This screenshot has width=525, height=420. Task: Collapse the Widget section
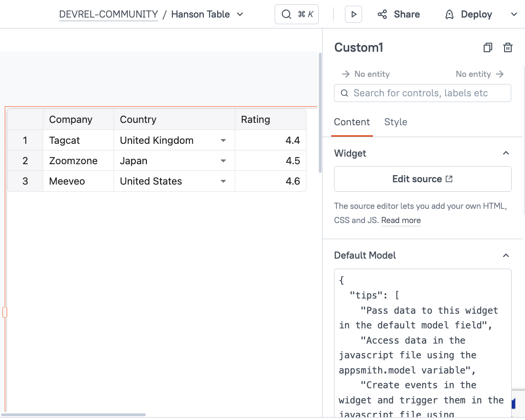click(506, 153)
